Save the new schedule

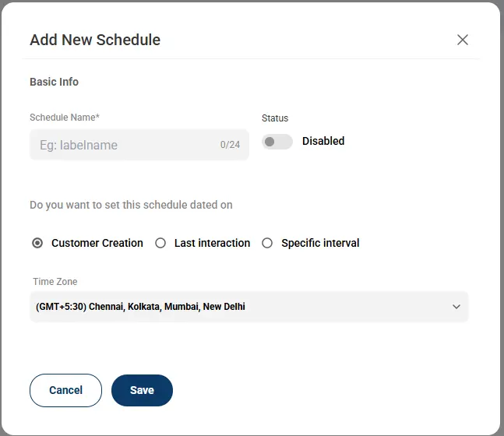[142, 390]
